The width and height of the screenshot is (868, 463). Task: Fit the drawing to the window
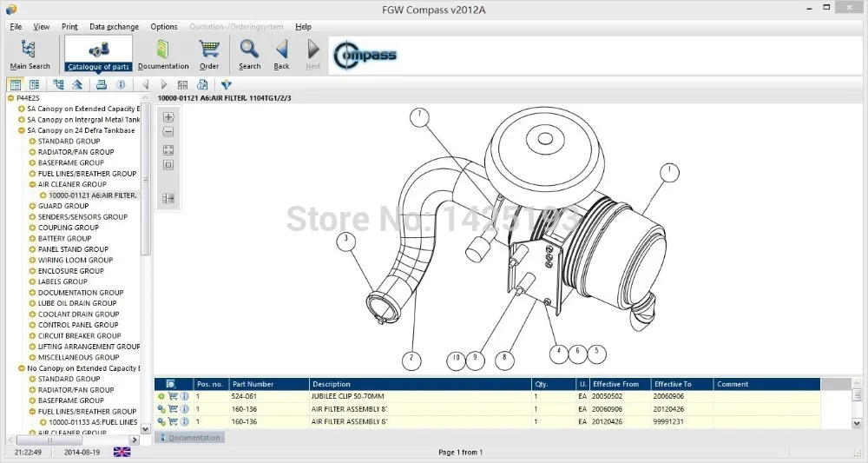point(168,150)
